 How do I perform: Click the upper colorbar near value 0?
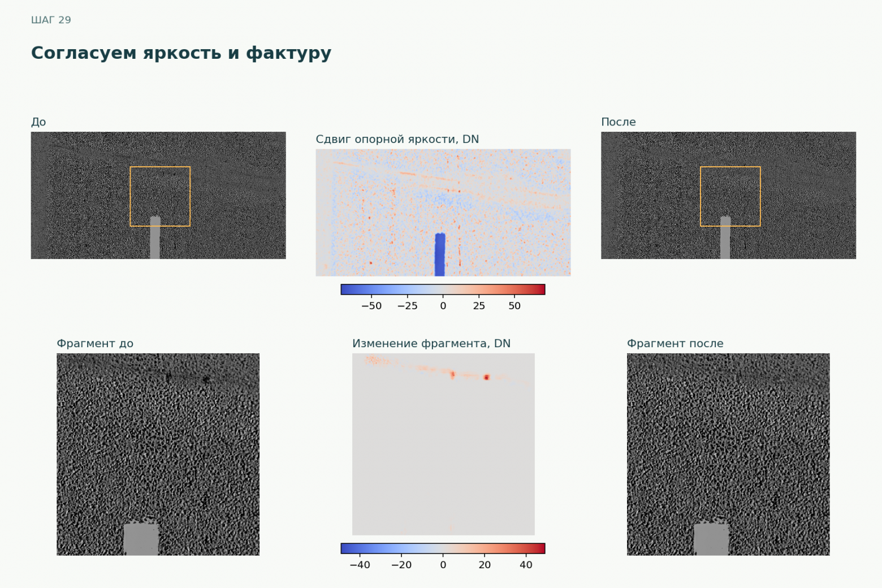pyautogui.click(x=443, y=289)
